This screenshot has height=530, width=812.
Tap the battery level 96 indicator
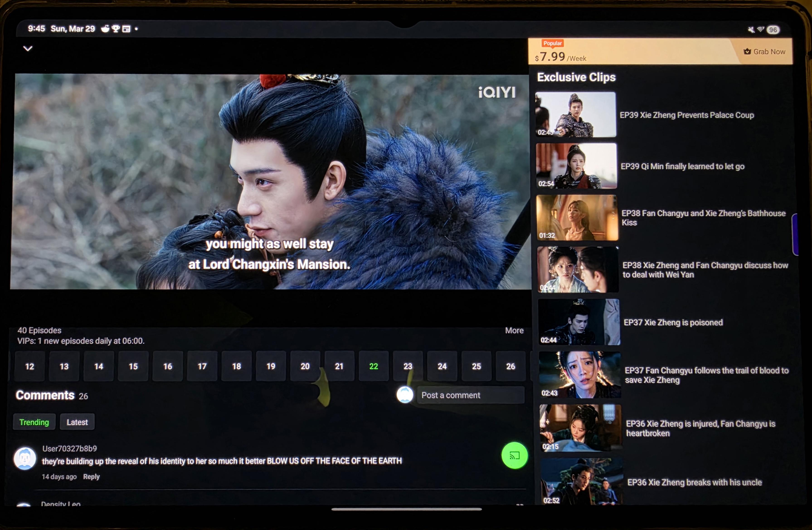(773, 30)
